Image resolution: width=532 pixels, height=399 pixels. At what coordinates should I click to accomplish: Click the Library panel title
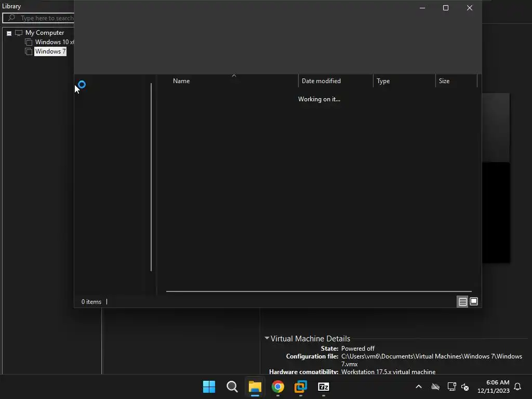click(x=11, y=6)
